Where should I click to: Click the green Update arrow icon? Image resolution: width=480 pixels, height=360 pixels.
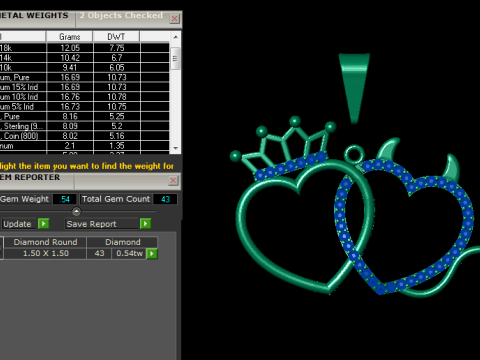coord(44,224)
